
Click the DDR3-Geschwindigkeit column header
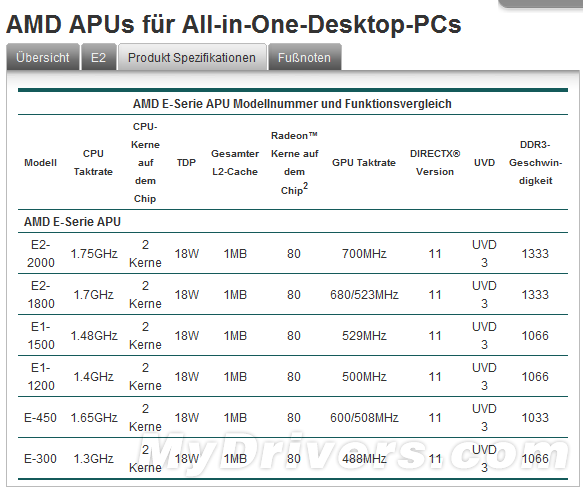tap(535, 162)
